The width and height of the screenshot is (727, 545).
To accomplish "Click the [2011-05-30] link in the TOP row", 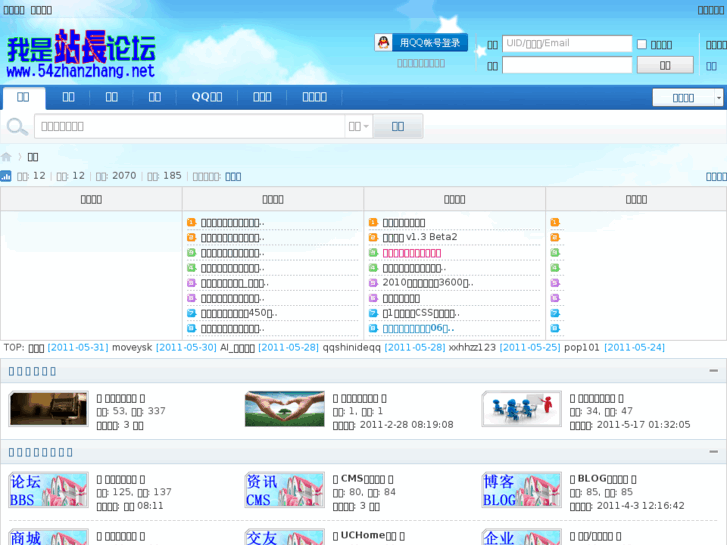I will pyautogui.click(x=186, y=347).
